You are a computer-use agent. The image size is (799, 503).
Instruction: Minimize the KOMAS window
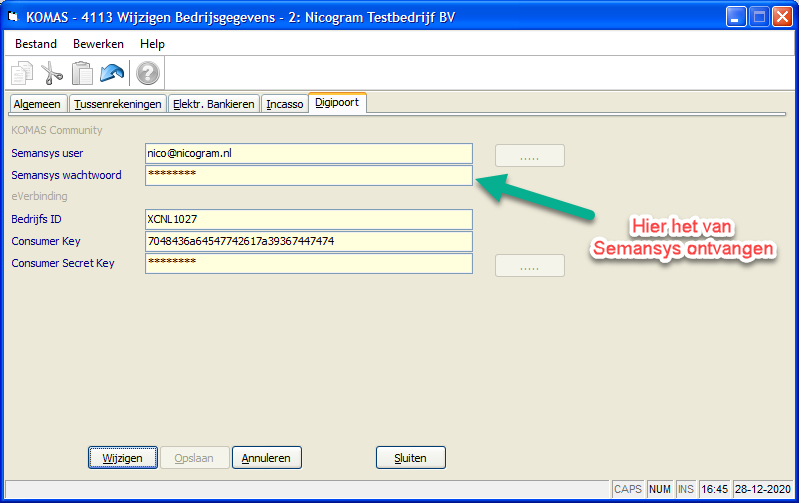pyautogui.click(x=736, y=17)
